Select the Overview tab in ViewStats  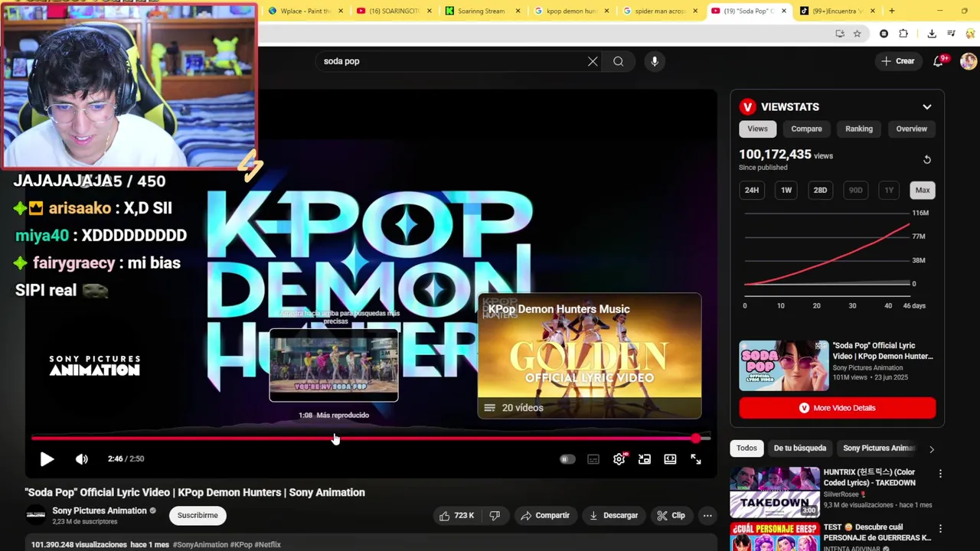coord(912,129)
